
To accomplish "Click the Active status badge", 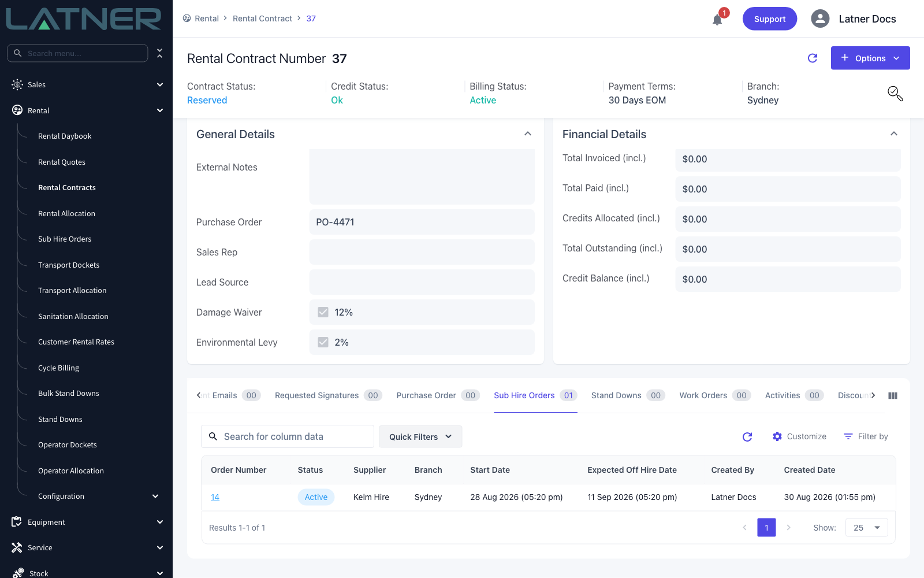I will 316,497.
